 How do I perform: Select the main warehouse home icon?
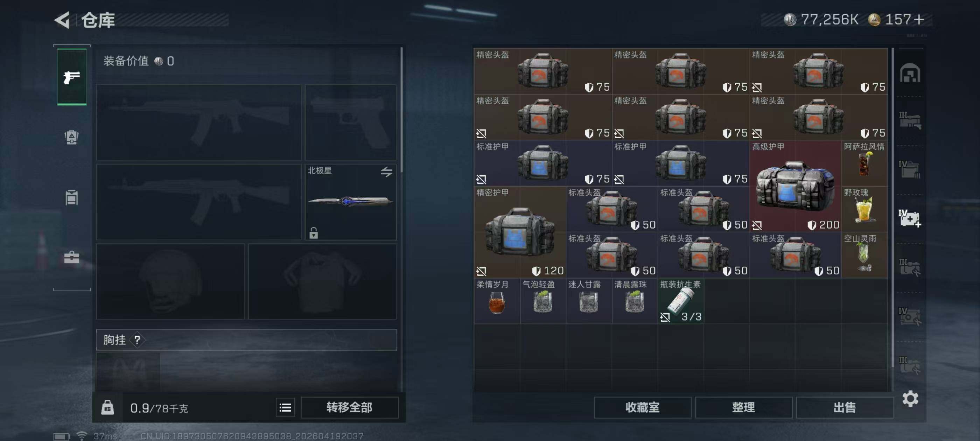pos(910,73)
